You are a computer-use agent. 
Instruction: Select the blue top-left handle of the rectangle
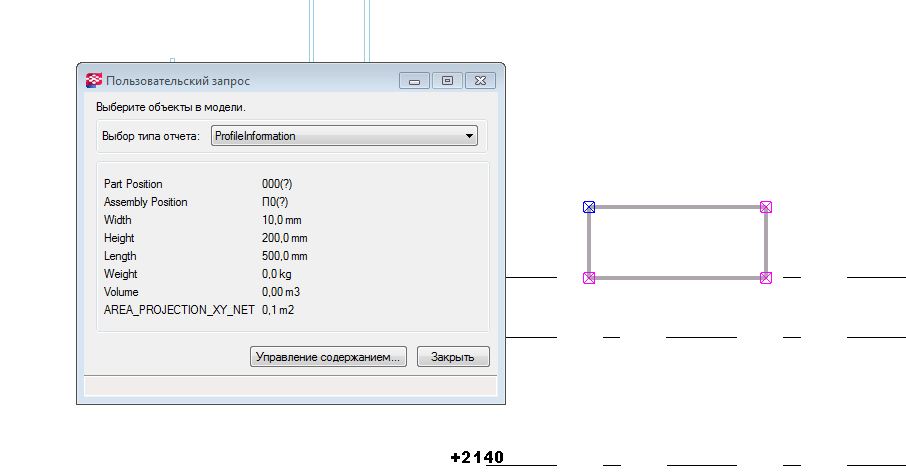tap(589, 207)
